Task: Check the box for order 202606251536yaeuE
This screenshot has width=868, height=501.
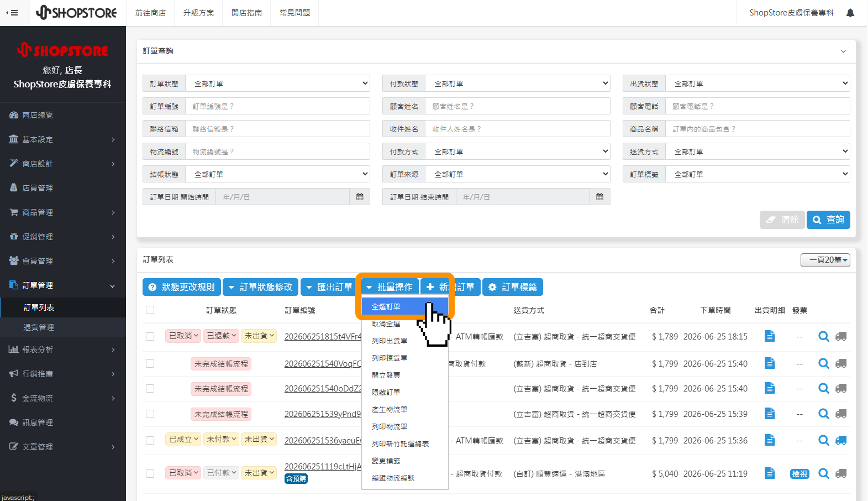Action: (150, 440)
